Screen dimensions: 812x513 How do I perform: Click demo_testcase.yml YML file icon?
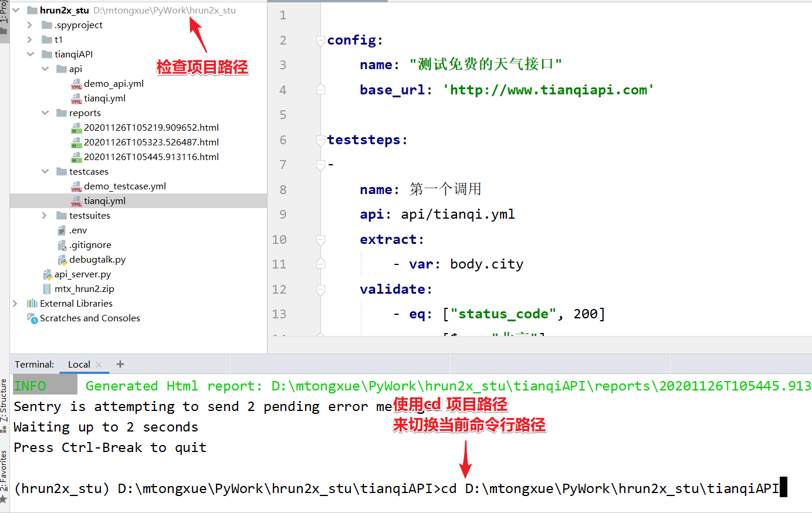(76, 186)
